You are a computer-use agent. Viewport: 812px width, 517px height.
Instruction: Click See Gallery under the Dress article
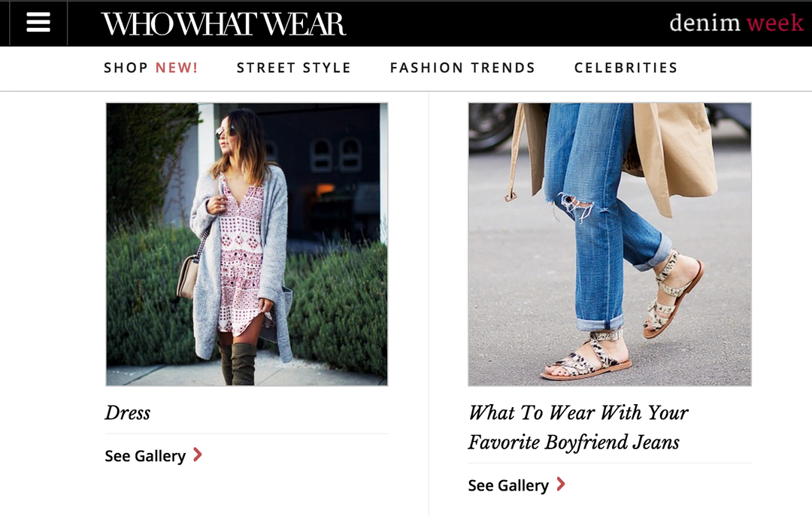pyautogui.click(x=145, y=456)
